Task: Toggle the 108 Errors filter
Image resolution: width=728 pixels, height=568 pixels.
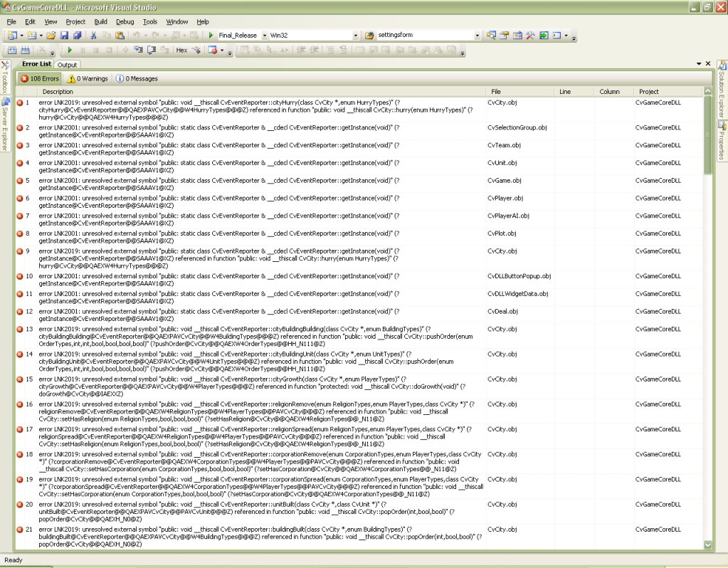Action: (40, 78)
